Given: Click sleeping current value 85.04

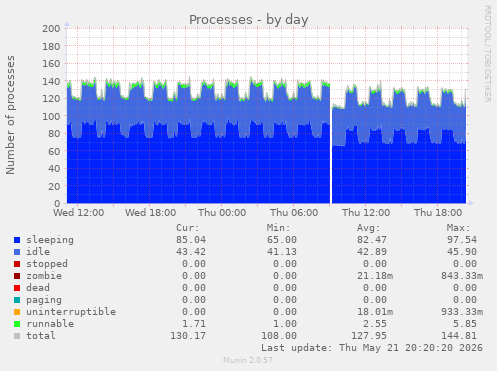Looking at the screenshot, I should 191,240.
